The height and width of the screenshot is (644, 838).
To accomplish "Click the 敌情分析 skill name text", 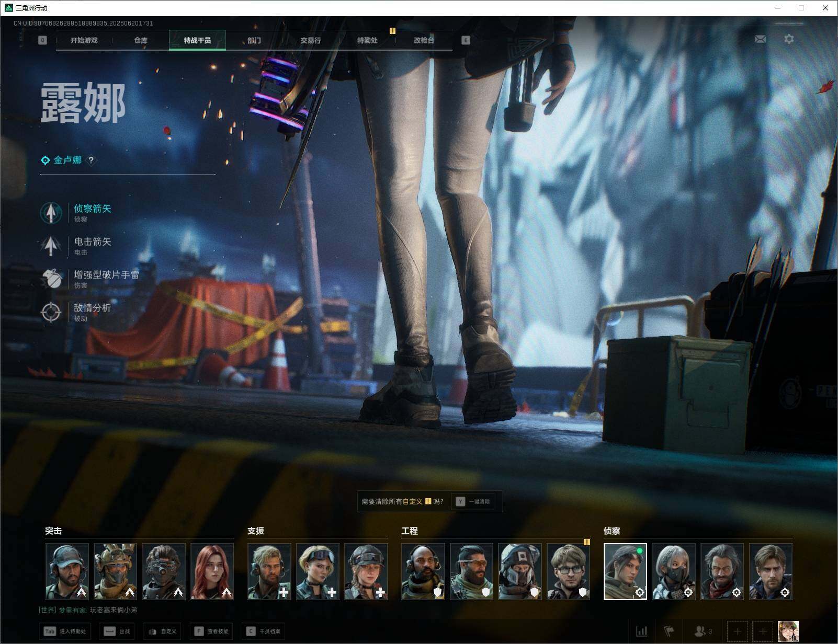I will pos(93,308).
